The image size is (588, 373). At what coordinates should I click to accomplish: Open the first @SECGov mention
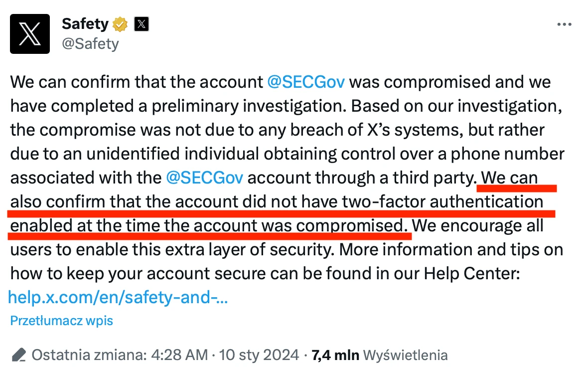306,82
